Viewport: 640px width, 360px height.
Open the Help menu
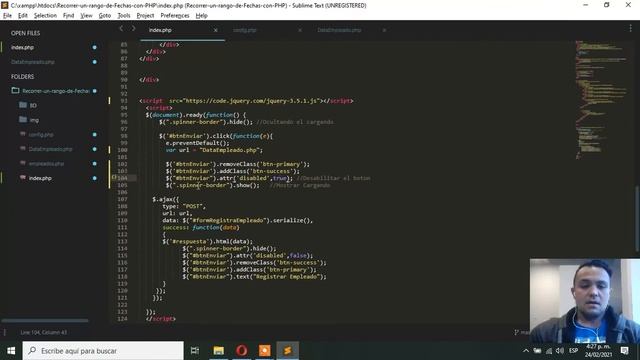click(x=202, y=16)
